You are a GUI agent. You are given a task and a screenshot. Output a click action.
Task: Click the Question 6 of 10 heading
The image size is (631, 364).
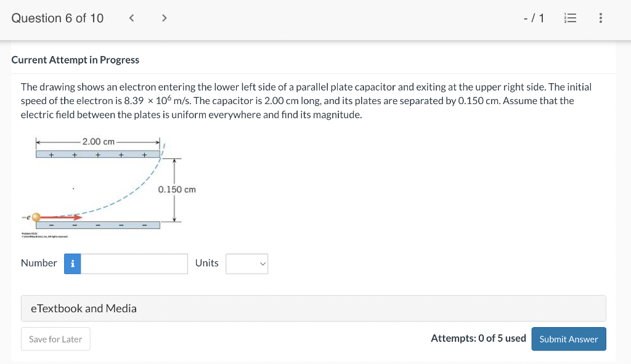(57, 18)
